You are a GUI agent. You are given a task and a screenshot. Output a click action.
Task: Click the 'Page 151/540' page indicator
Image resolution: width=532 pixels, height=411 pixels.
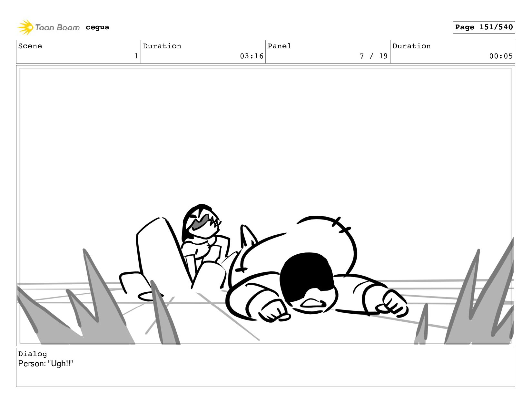tap(484, 27)
